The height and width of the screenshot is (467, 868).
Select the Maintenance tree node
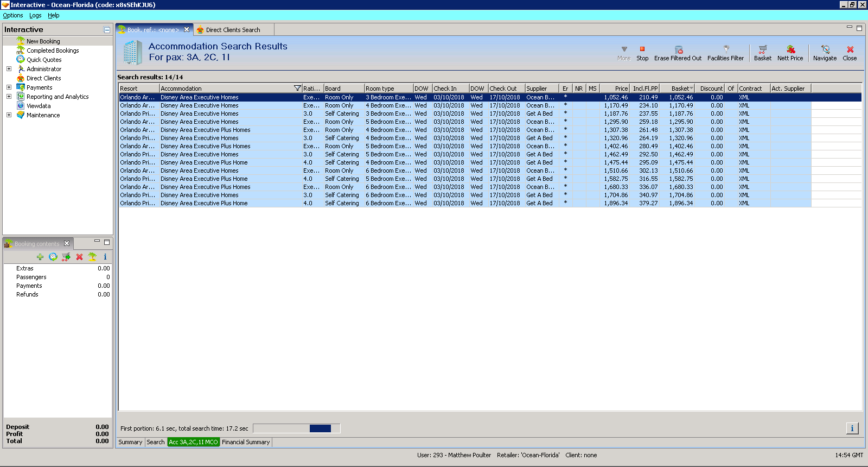[x=43, y=115]
